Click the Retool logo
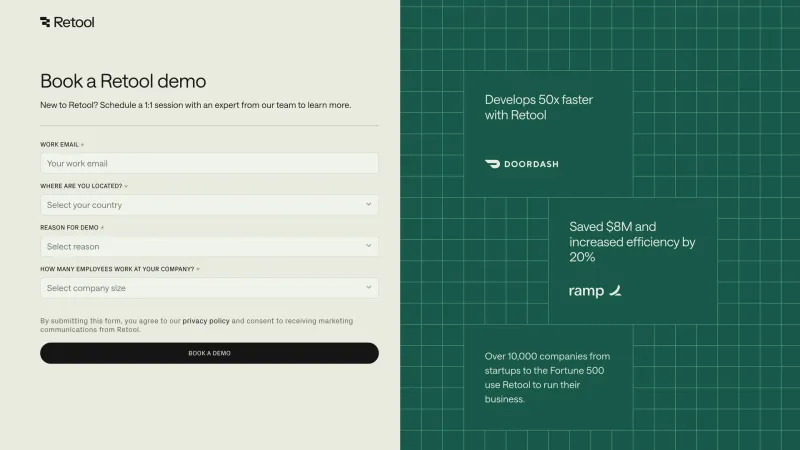This screenshot has height=450, width=800. pyautogui.click(x=67, y=22)
